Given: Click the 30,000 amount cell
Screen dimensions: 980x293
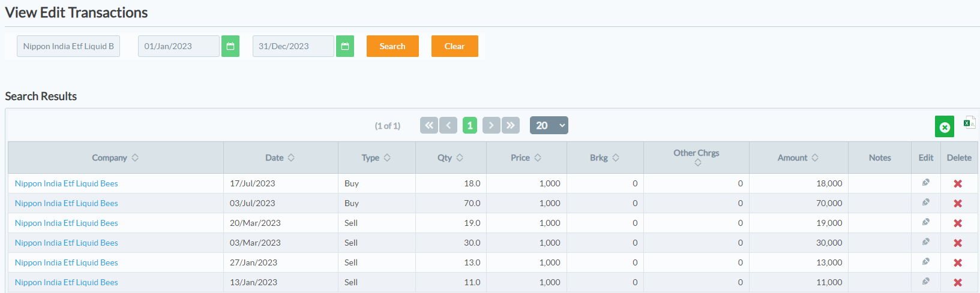Looking at the screenshot, I should (799, 243).
